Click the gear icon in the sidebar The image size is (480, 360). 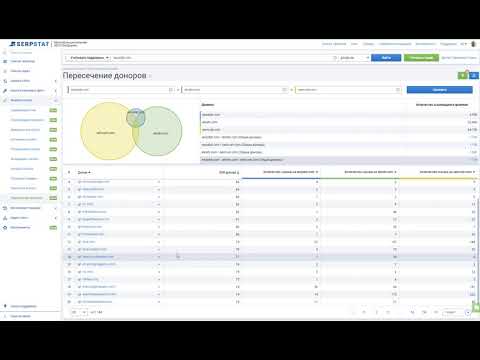(x=5, y=228)
